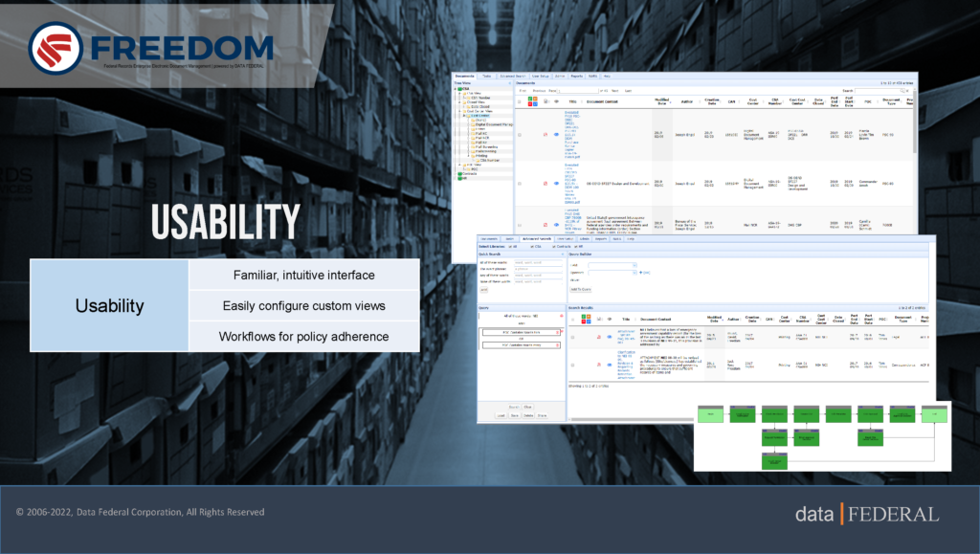Select Digital Document Management folder in tree
This screenshot has width=980, height=554.
(494, 124)
